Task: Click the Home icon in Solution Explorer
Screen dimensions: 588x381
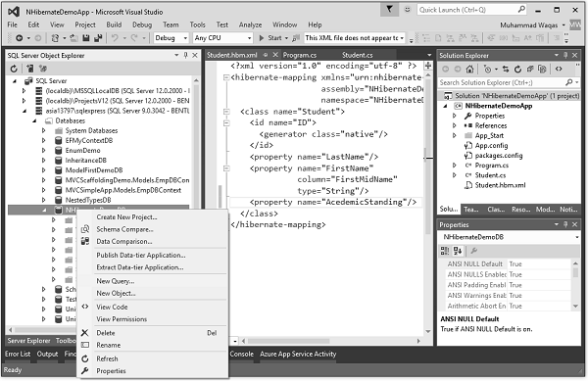Action: tap(469, 69)
